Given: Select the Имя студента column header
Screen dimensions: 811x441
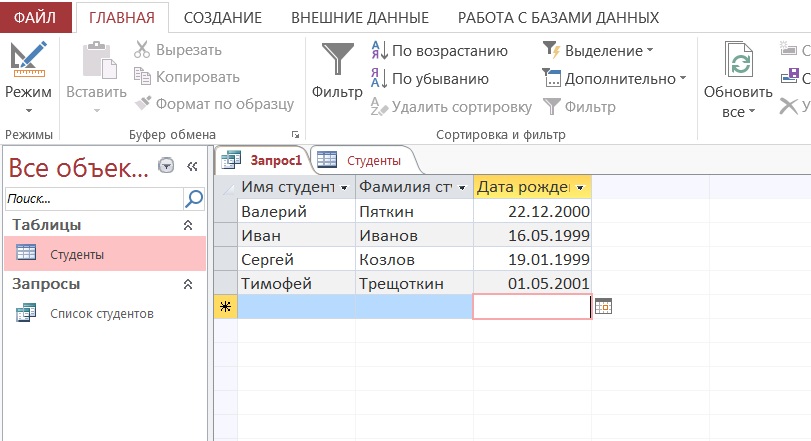Looking at the screenshot, I should pyautogui.click(x=296, y=187).
